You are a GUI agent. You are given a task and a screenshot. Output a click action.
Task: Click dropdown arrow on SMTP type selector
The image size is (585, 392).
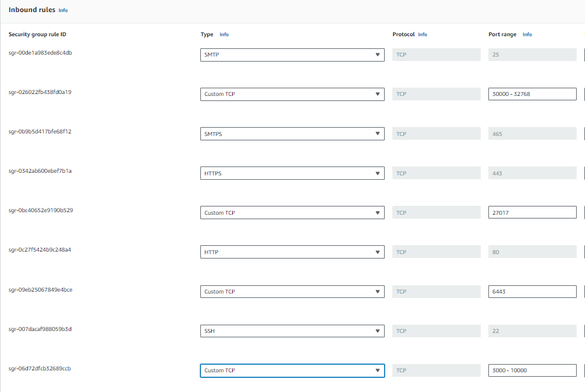pyautogui.click(x=378, y=55)
